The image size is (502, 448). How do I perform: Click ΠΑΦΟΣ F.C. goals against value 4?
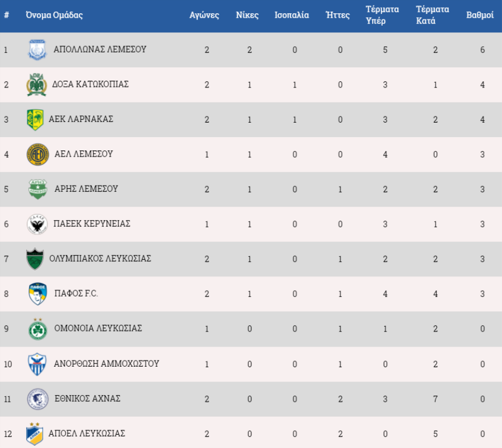click(x=436, y=294)
